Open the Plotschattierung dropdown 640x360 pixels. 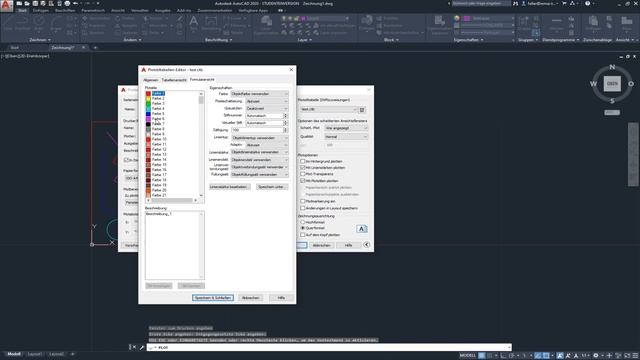[267, 101]
